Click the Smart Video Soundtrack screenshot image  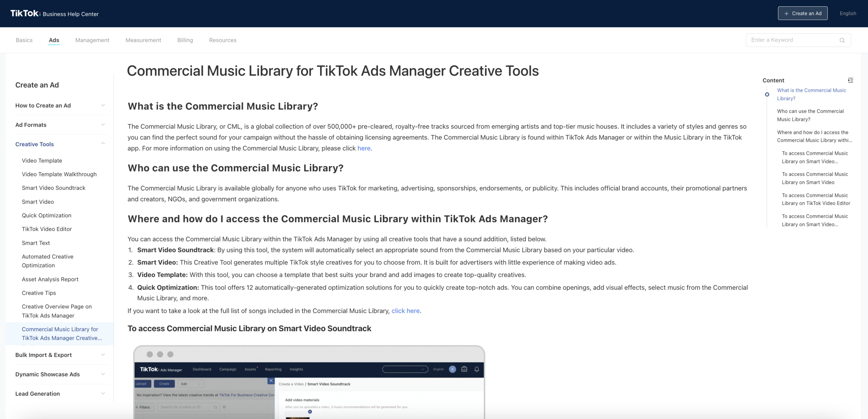pyautogui.click(x=309, y=382)
